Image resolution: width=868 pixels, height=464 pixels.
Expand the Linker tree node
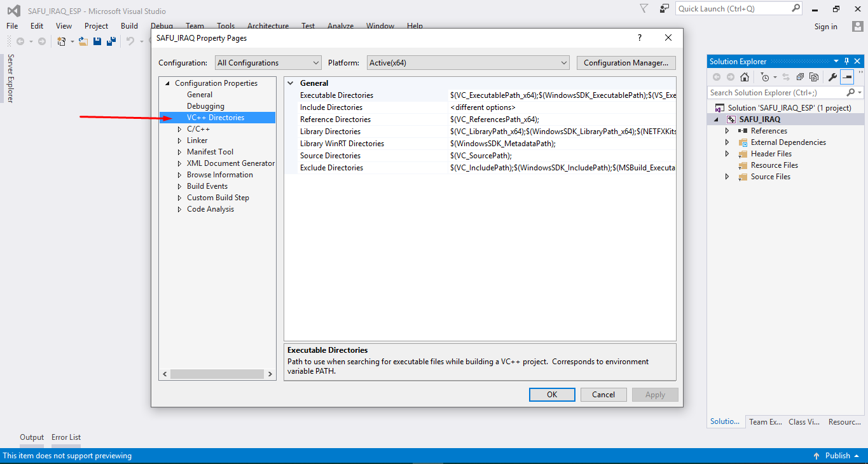[179, 140]
